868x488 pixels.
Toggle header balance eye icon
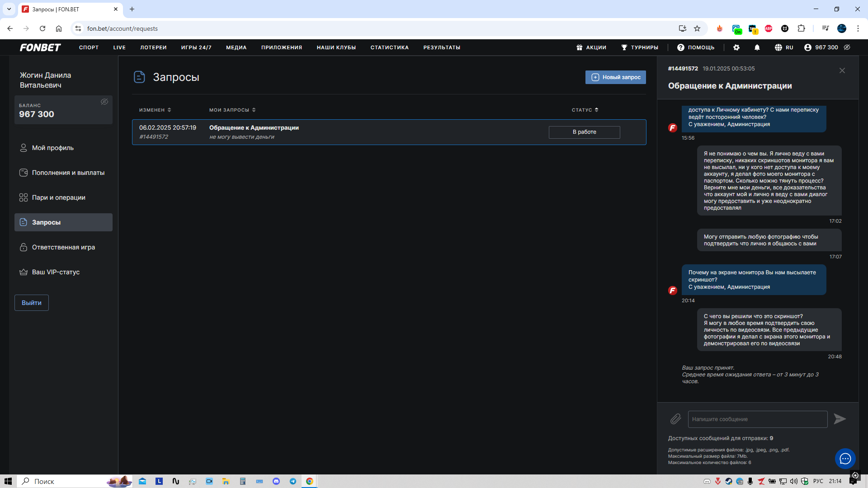[847, 47]
